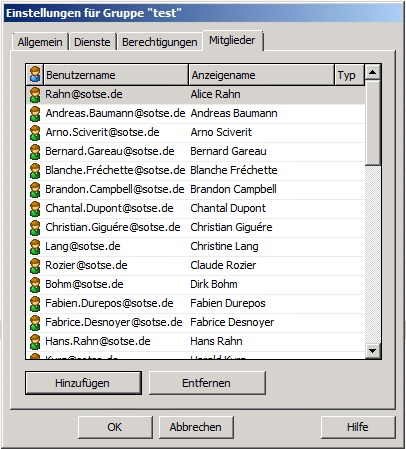Click the user icon beside Bernard.Gareau@sotse.de
The height and width of the screenshot is (449, 406).
coord(35,152)
